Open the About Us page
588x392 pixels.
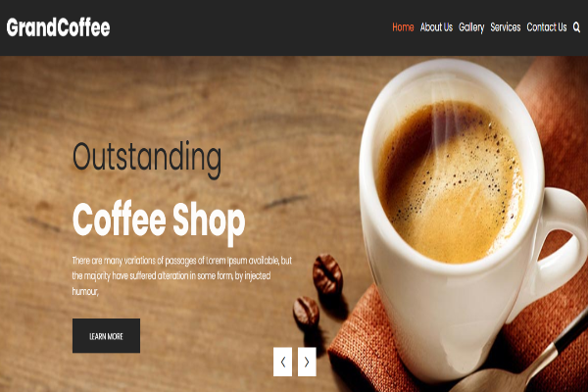point(436,27)
